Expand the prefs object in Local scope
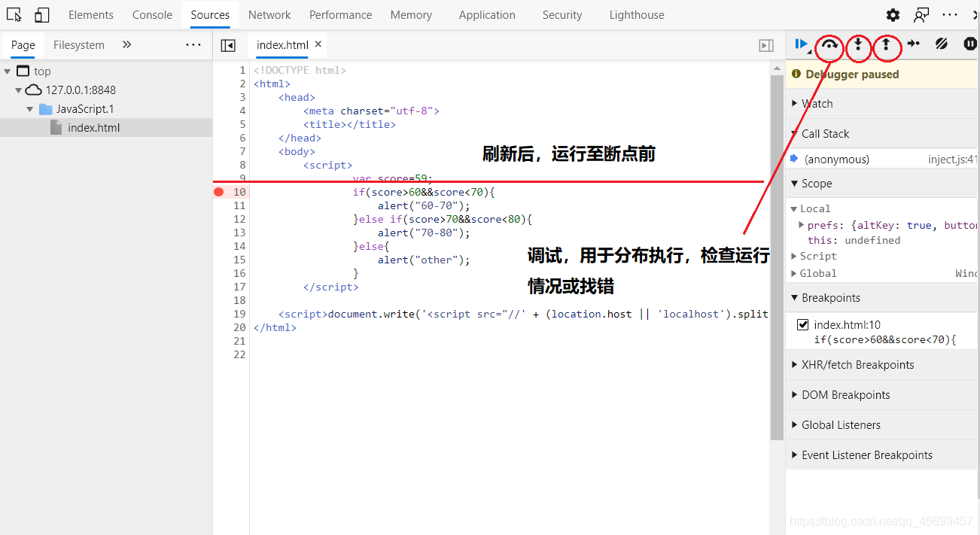Screen dimensions: 980x535 tap(801, 225)
